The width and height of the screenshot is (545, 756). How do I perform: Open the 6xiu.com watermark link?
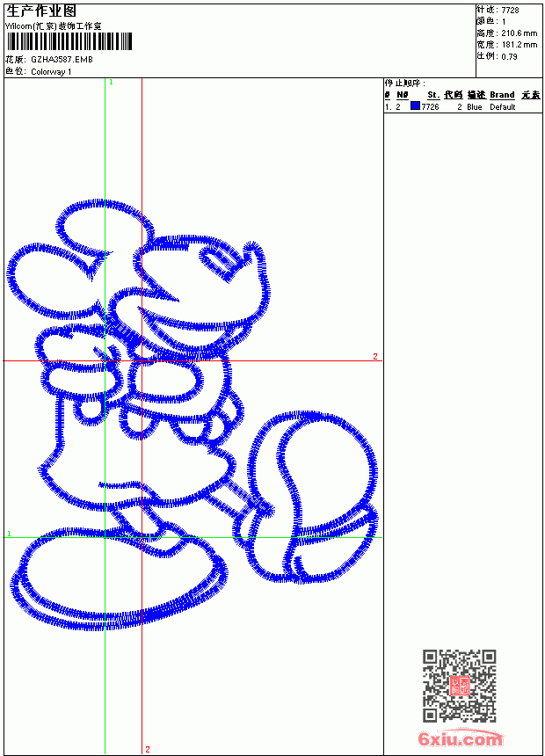coord(460,738)
